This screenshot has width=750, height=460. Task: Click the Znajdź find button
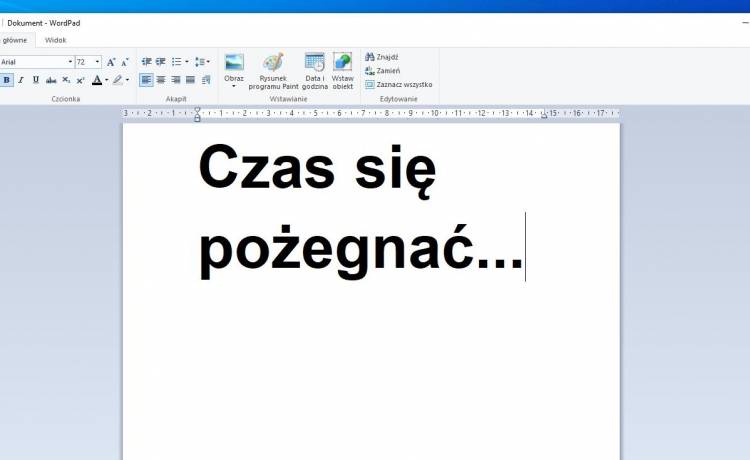(382, 57)
